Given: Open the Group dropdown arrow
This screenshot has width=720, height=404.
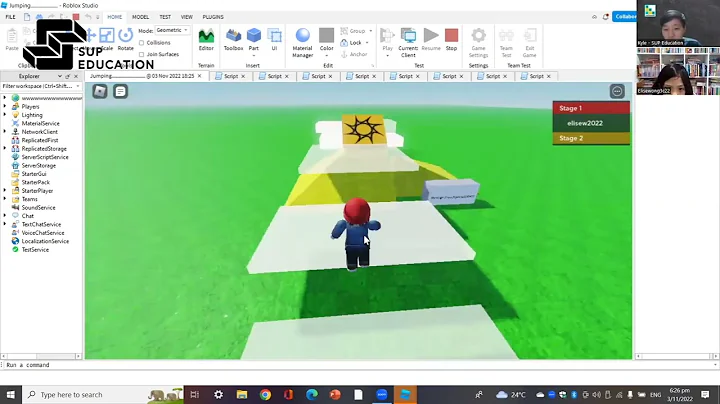Looking at the screenshot, I should (371, 31).
